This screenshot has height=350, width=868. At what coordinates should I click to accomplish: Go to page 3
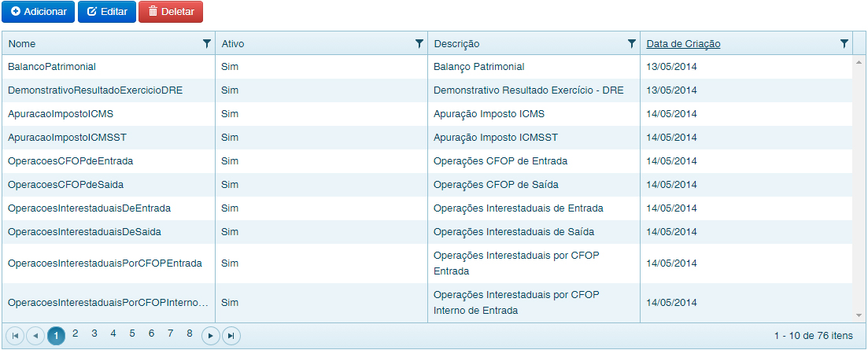[94, 333]
